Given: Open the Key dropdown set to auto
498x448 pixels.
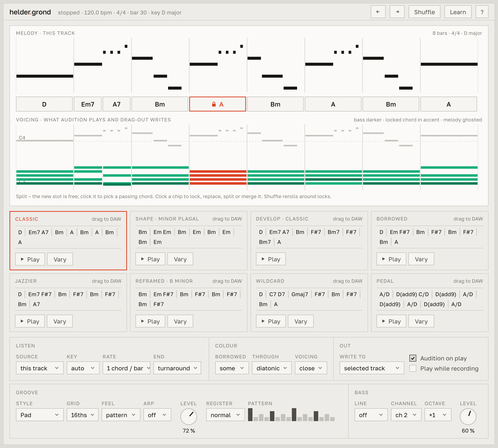Looking at the screenshot, I should point(83,368).
